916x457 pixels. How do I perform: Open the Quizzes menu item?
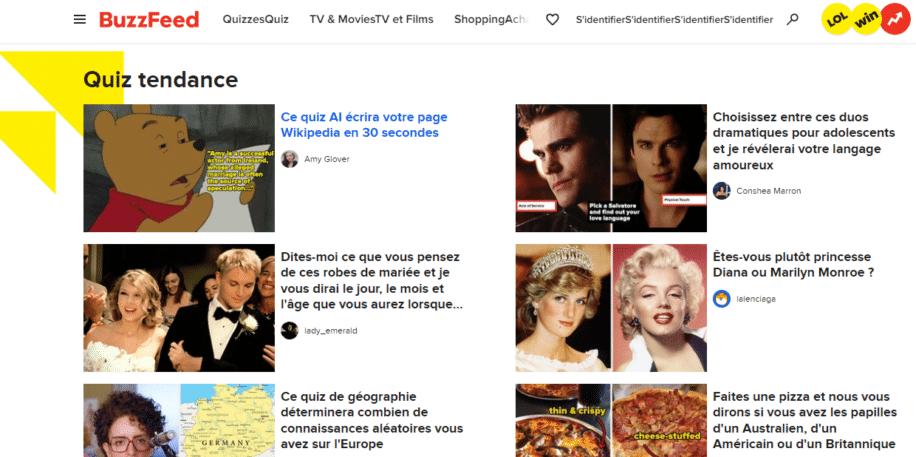[255, 19]
